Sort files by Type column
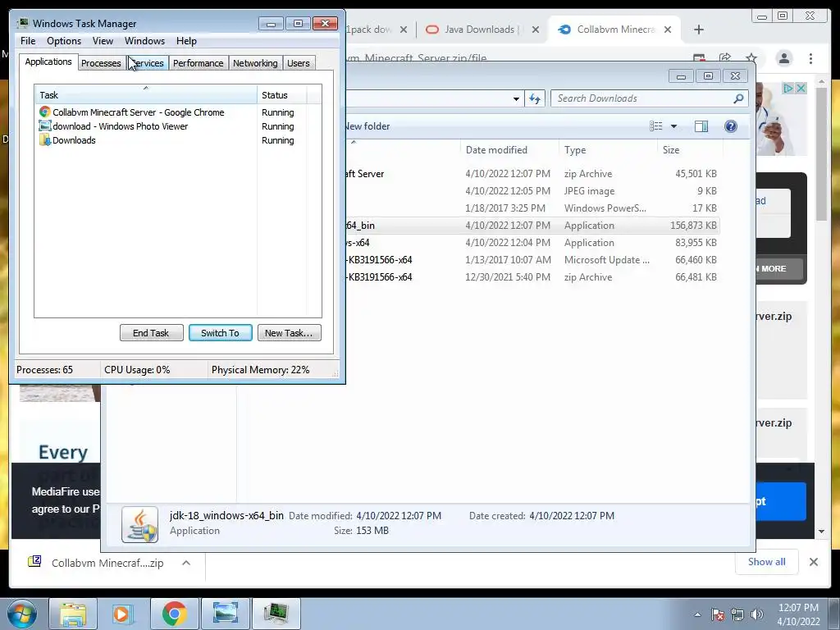Viewport: 840px width, 630px height. [x=608, y=150]
